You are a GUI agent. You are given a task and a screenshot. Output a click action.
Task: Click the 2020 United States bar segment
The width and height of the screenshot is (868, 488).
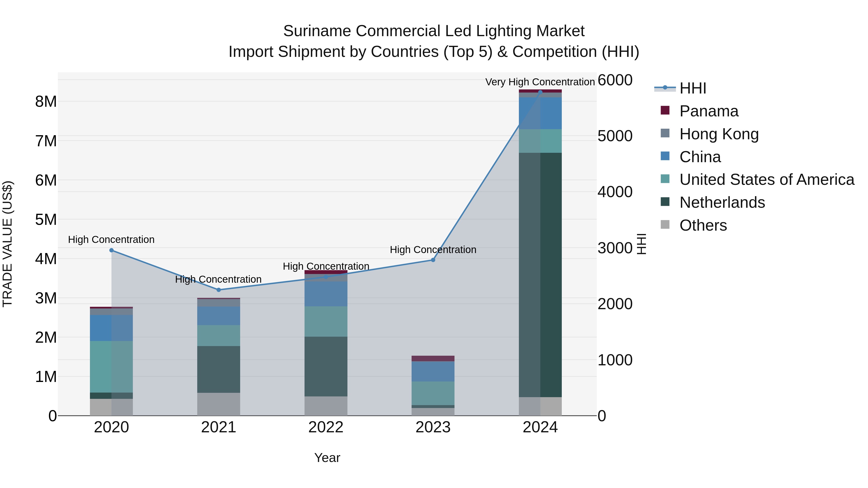click(112, 367)
